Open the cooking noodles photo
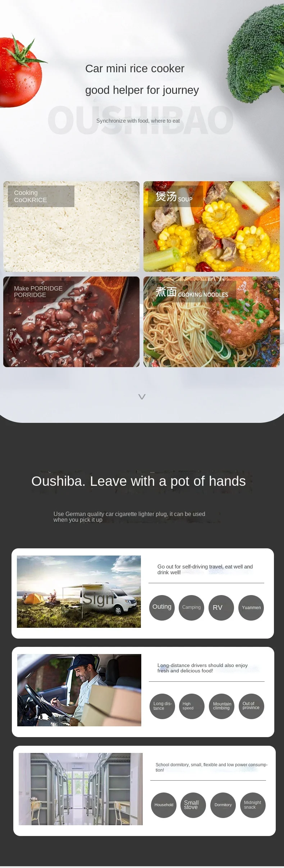 [211, 322]
